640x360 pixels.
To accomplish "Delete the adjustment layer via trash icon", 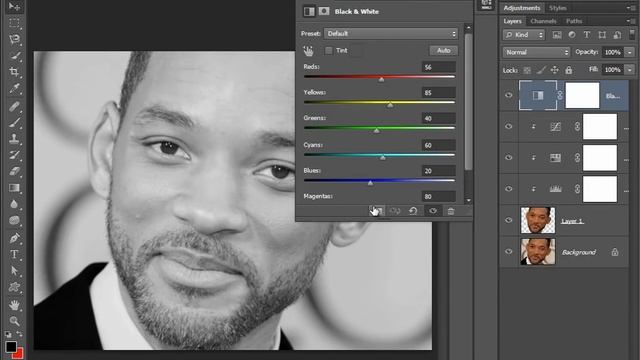I will click(x=451, y=211).
